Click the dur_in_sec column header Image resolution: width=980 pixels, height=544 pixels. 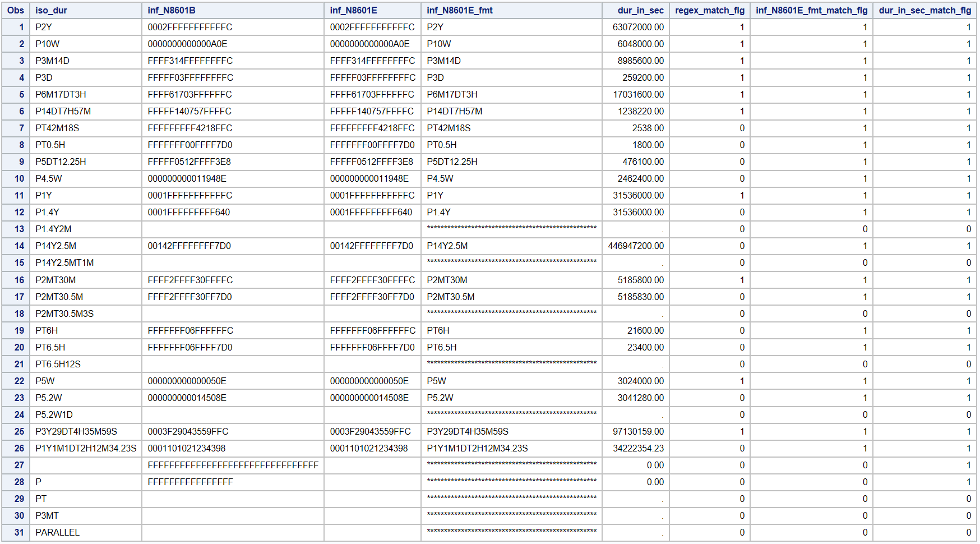pyautogui.click(x=640, y=10)
